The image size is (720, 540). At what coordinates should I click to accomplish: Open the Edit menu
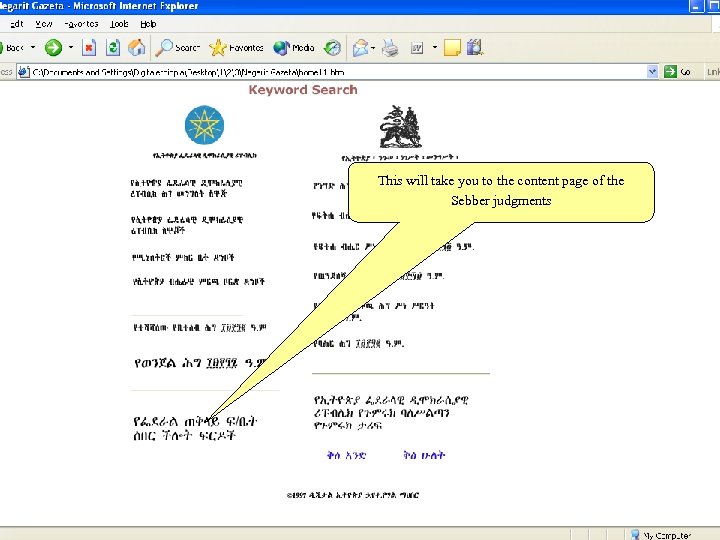click(x=17, y=24)
